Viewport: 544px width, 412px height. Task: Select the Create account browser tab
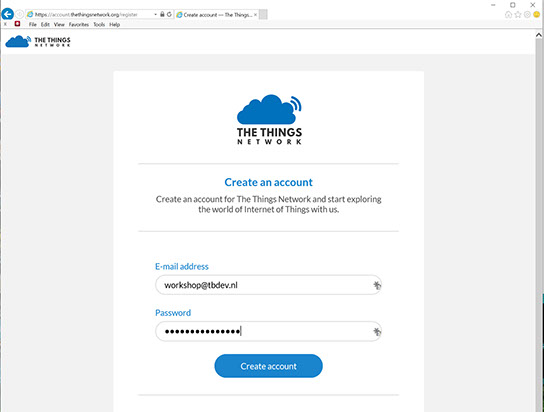[x=214, y=15]
